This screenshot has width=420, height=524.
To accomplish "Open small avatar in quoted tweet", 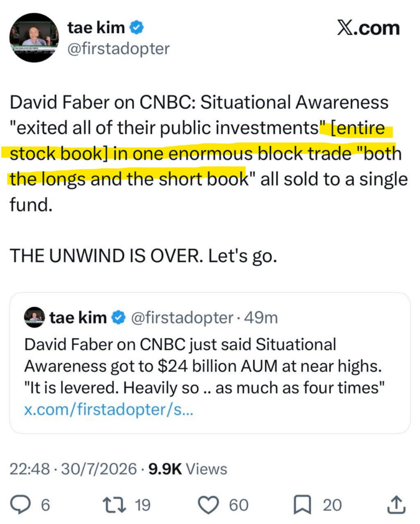I will point(34,317).
